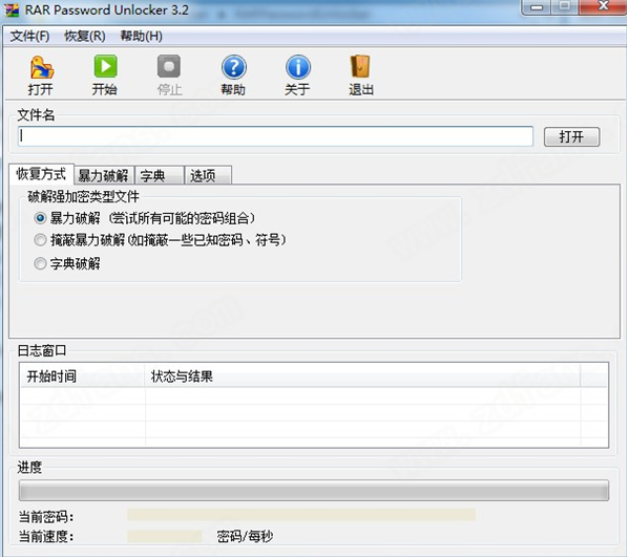
Task: Open the 恢复(R) menu
Action: [x=85, y=36]
